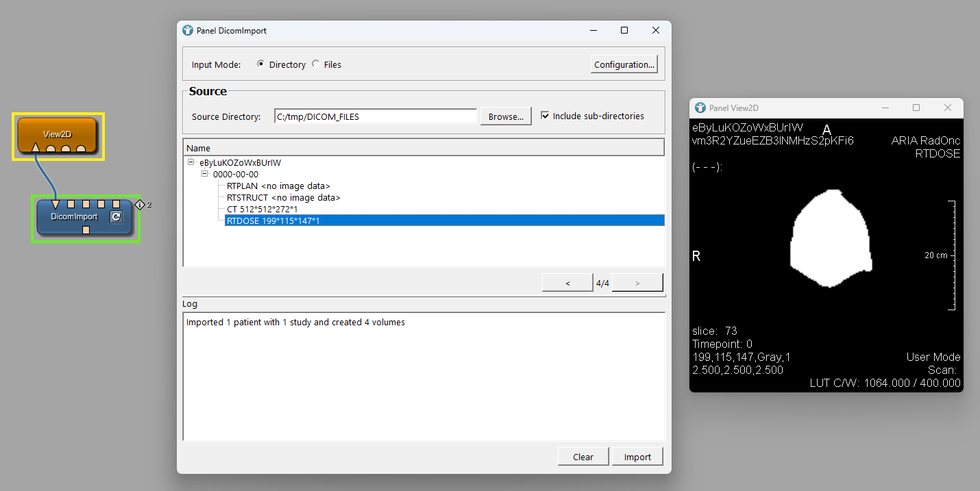This screenshot has height=491, width=980.
Task: Click into the Source Directory path field
Action: click(x=375, y=116)
